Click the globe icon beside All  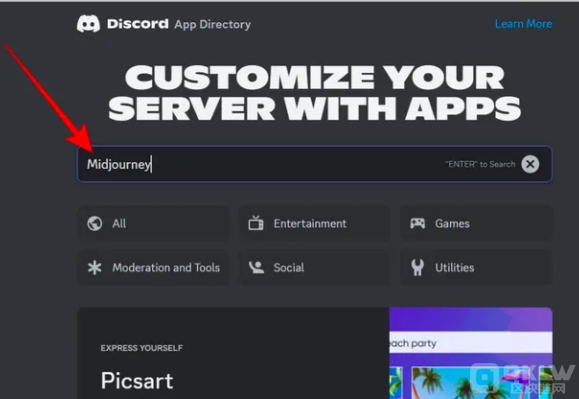(x=95, y=223)
